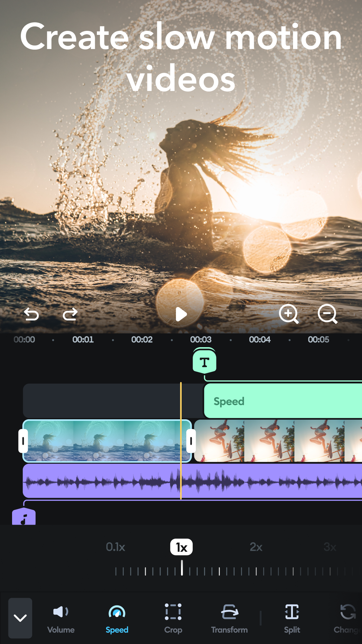Play the video preview

coord(181,314)
